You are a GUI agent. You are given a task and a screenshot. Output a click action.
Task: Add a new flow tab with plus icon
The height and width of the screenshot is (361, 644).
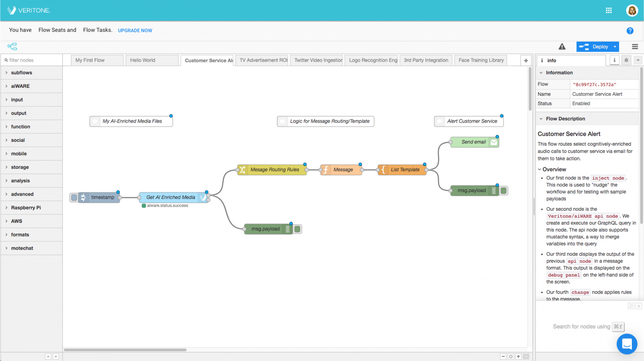tap(526, 60)
